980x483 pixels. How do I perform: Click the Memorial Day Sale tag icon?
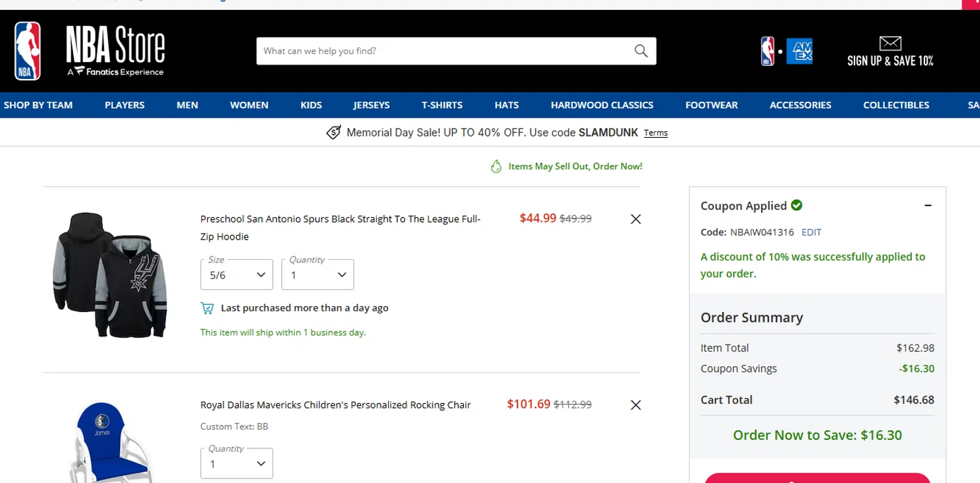click(333, 132)
